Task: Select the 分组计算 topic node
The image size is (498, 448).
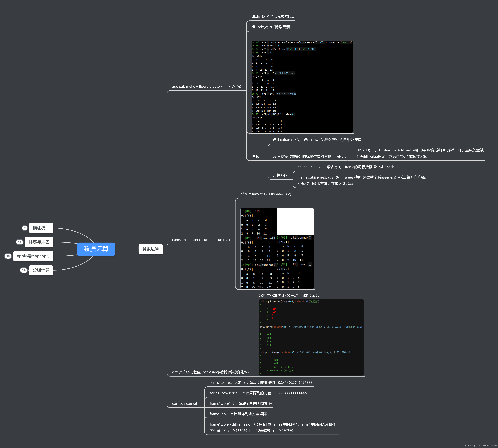Action: [41, 270]
